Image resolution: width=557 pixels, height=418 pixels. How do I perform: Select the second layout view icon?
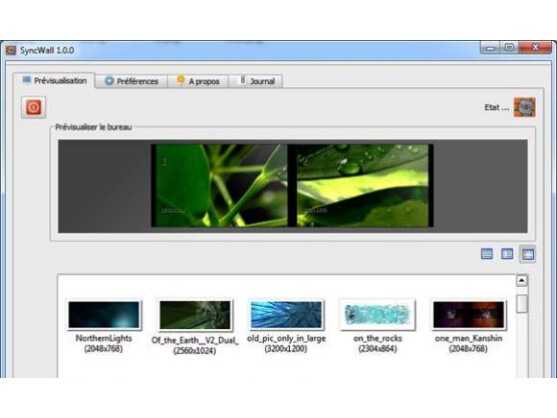[x=507, y=254]
